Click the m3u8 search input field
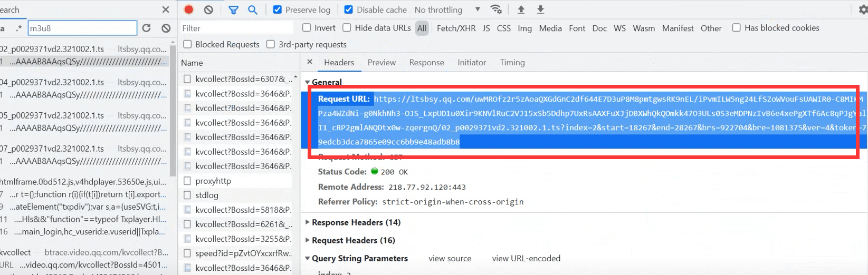Image resolution: width=868 pixels, height=275 pixels. coord(82,28)
